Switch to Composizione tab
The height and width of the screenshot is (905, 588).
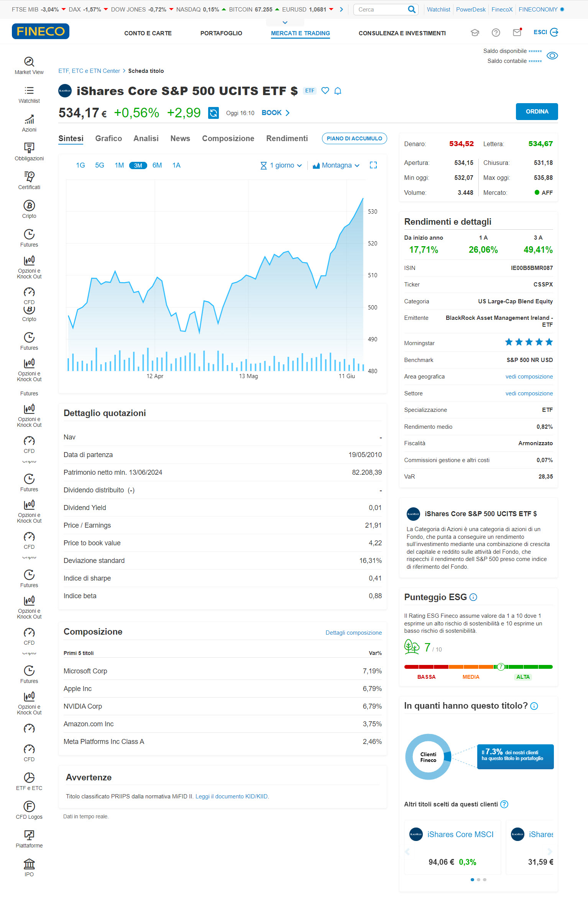[x=228, y=138]
